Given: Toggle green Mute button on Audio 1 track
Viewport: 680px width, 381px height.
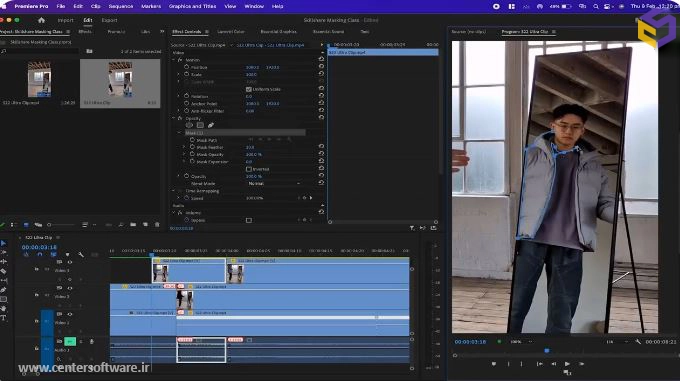Looking at the screenshot, I should [x=70, y=342].
